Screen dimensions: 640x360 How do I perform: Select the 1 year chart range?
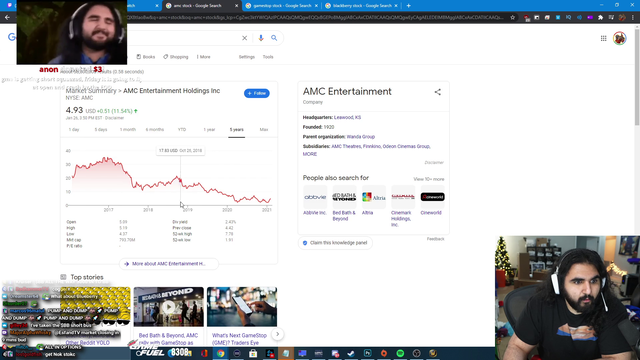[209, 130]
